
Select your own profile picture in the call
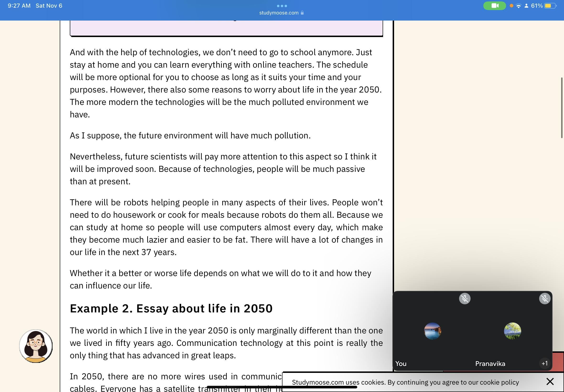click(432, 331)
